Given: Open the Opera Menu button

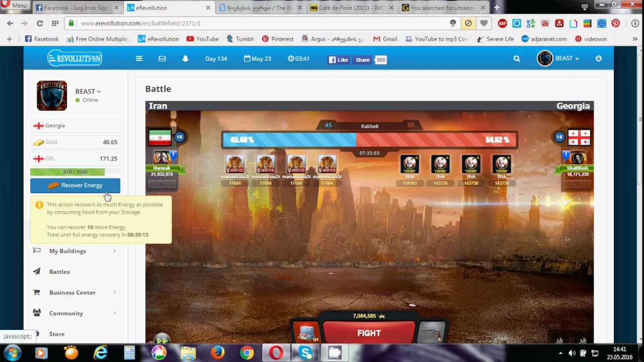Looking at the screenshot, I should pos(15,5).
